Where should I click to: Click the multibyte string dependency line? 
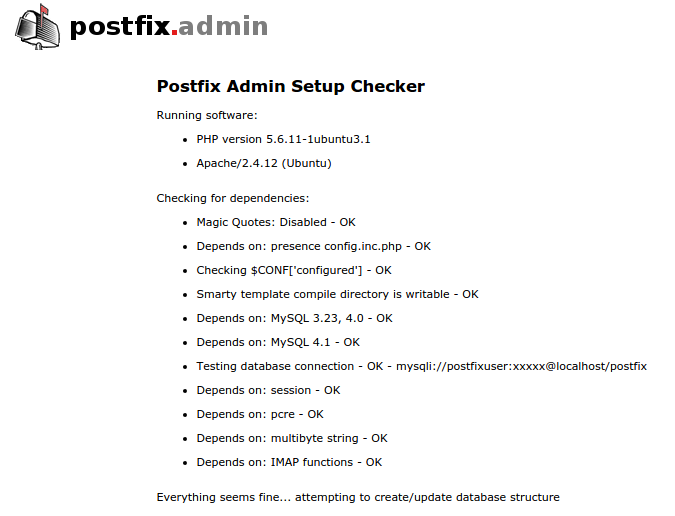pos(292,438)
